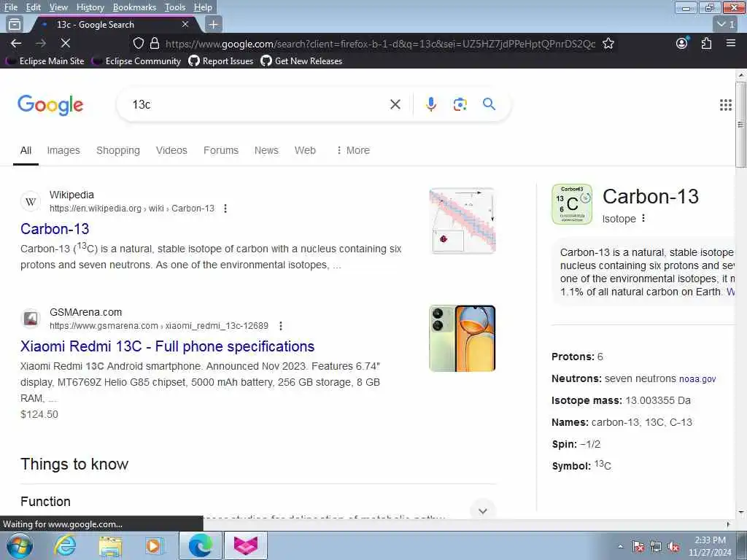Screen dimensions: 747x560
Task: Open Xiaomi Redmi 13C full specifications link
Action: click(167, 346)
